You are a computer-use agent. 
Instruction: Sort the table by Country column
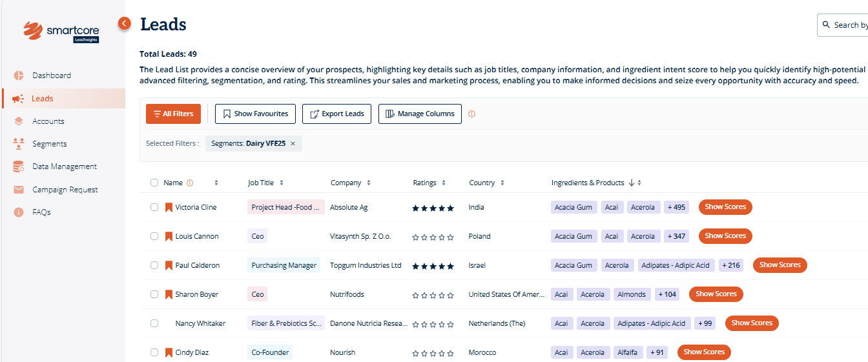click(x=502, y=183)
